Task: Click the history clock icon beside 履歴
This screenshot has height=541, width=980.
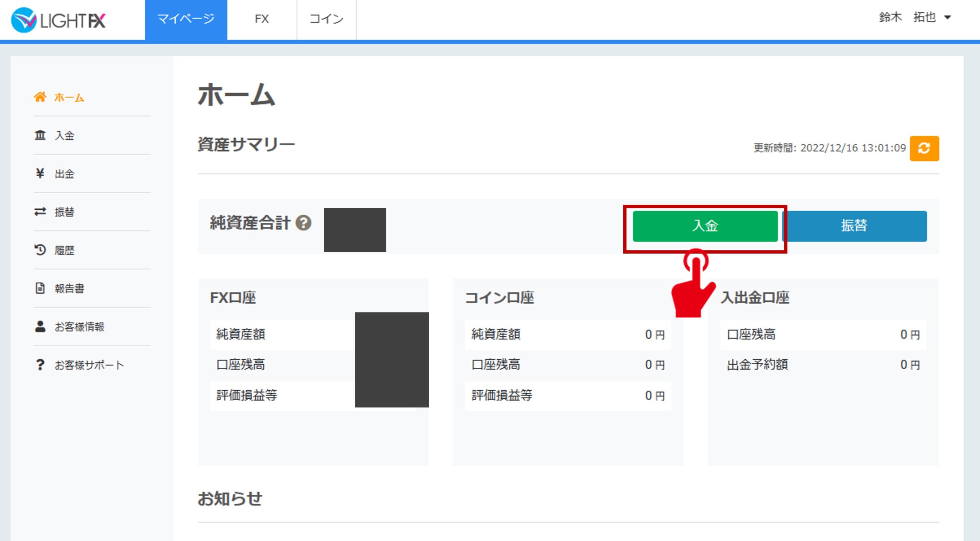Action: (x=40, y=250)
